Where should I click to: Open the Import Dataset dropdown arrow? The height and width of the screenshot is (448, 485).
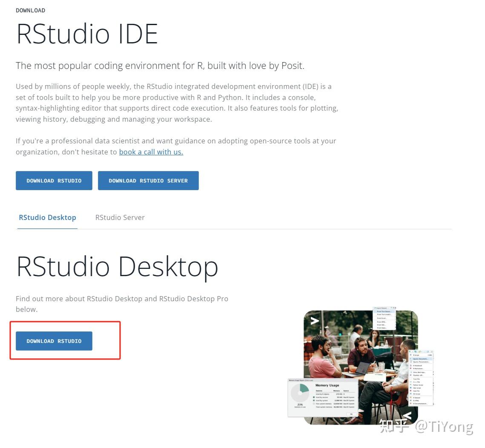(387, 308)
